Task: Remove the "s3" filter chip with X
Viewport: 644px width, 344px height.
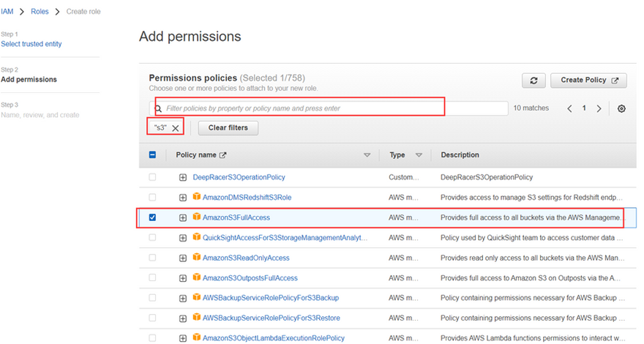Action: tap(176, 128)
